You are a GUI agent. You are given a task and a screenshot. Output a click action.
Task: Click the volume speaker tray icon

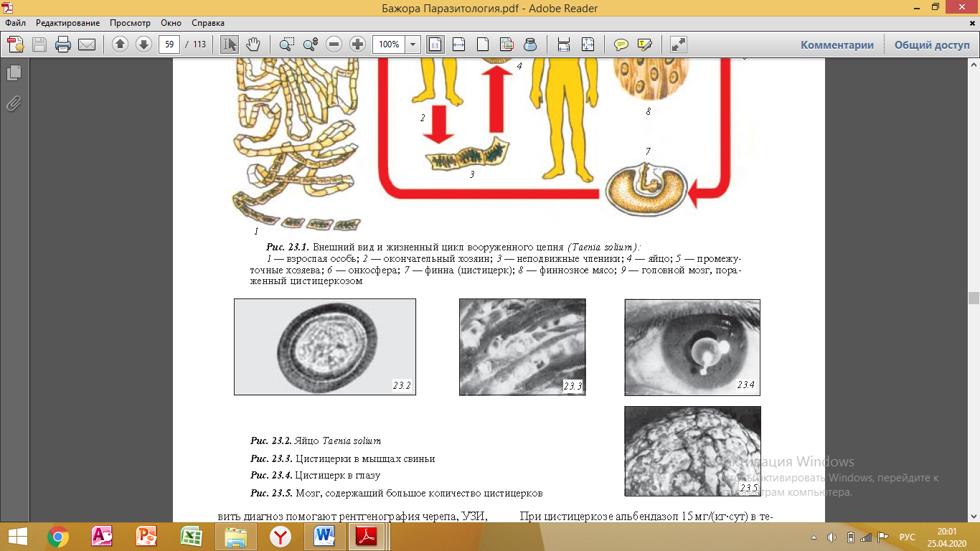[832, 537]
